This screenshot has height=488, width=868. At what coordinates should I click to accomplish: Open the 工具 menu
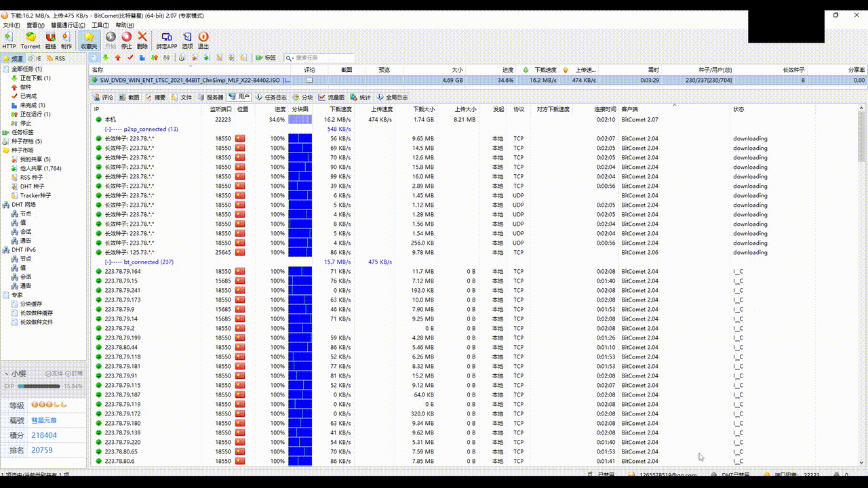tap(100, 25)
